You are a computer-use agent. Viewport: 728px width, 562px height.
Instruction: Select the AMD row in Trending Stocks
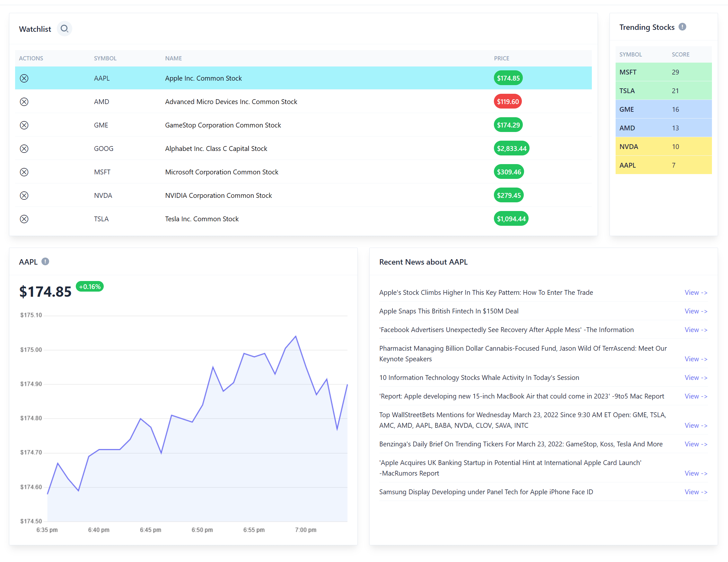(x=663, y=128)
